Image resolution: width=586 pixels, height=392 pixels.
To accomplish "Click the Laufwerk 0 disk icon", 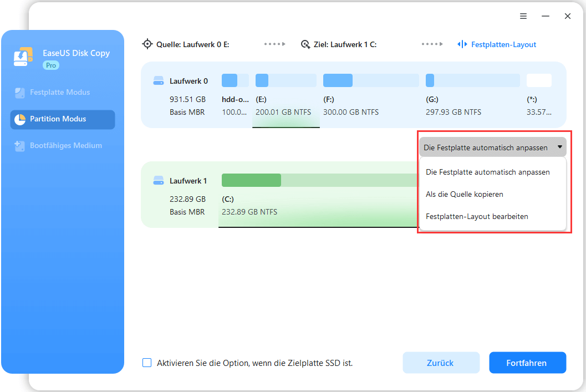I will [159, 81].
